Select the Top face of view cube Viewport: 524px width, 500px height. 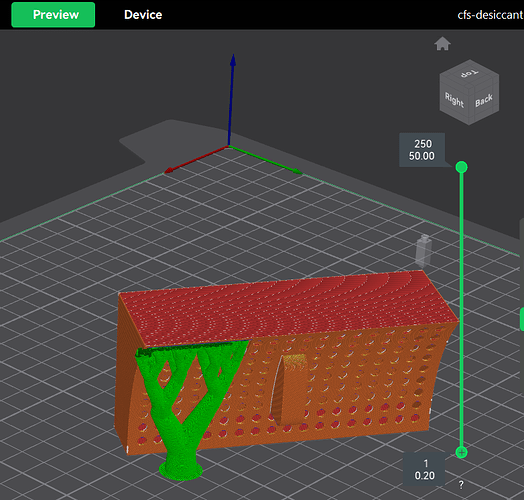point(470,73)
